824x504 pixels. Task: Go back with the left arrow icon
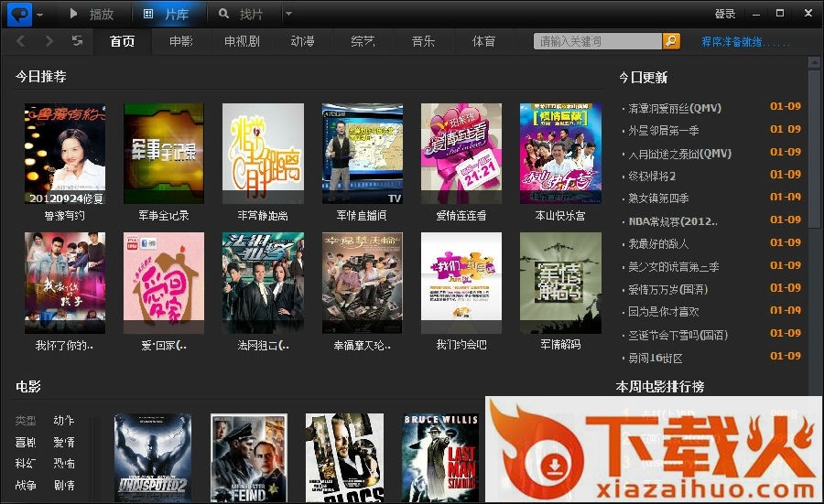click(x=21, y=41)
